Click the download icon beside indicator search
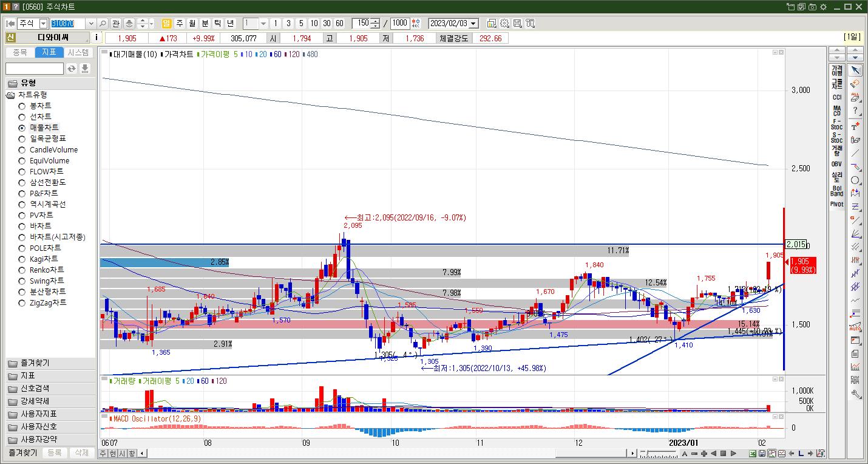This screenshot has width=868, height=464. coord(85,69)
